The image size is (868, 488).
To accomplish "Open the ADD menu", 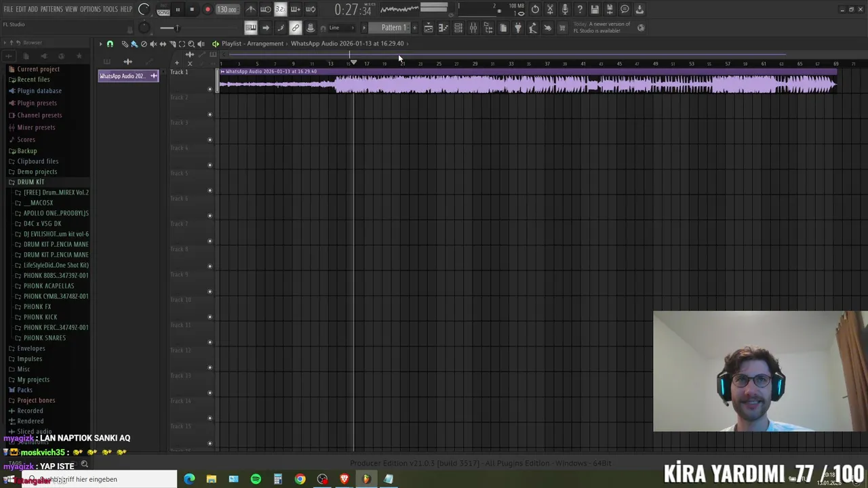I will pyautogui.click(x=33, y=9).
